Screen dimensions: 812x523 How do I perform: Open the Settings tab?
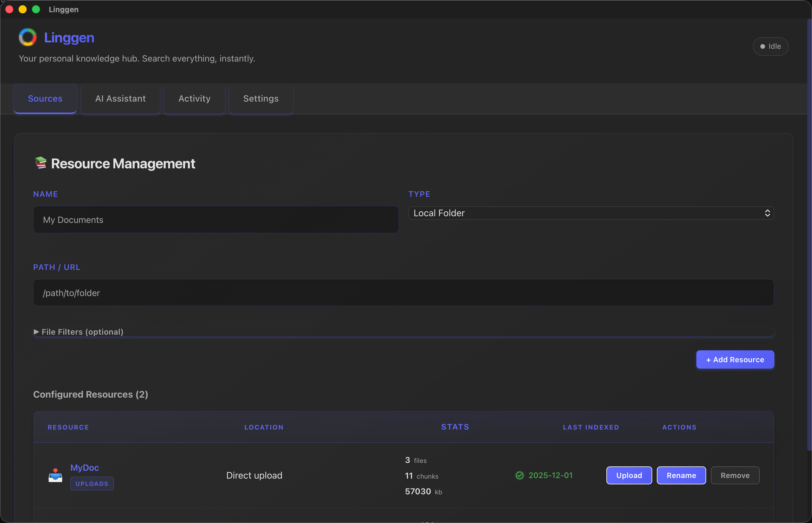click(260, 98)
